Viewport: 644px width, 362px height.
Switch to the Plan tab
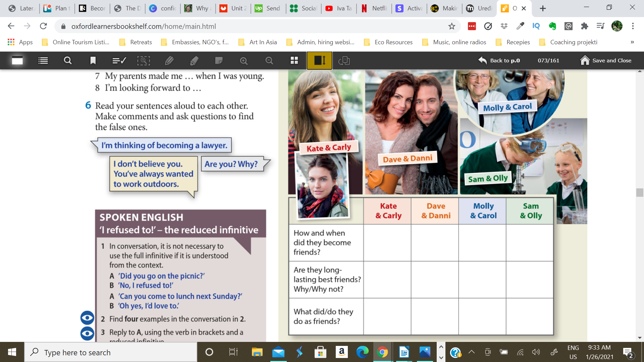(x=57, y=8)
